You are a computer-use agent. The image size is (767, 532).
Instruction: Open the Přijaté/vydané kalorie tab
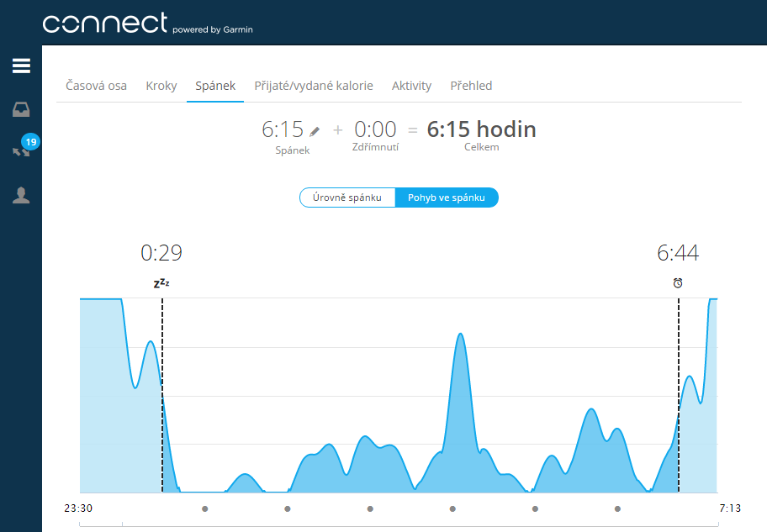click(314, 86)
